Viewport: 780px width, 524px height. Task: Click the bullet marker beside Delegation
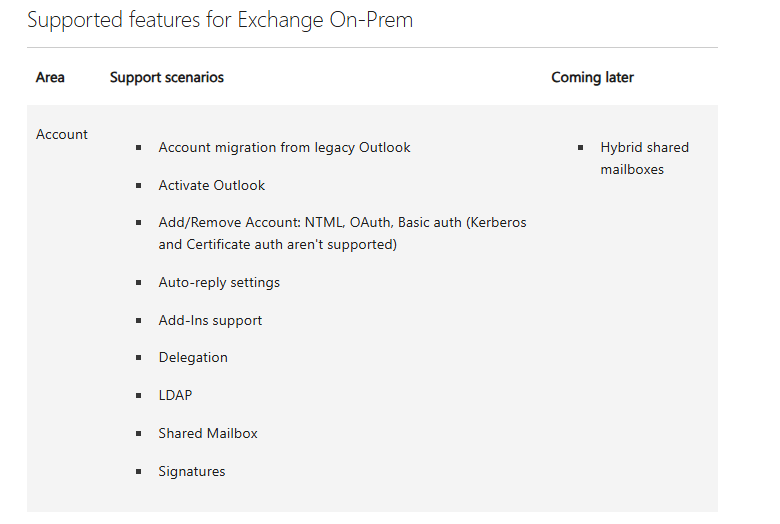pyautogui.click(x=139, y=358)
